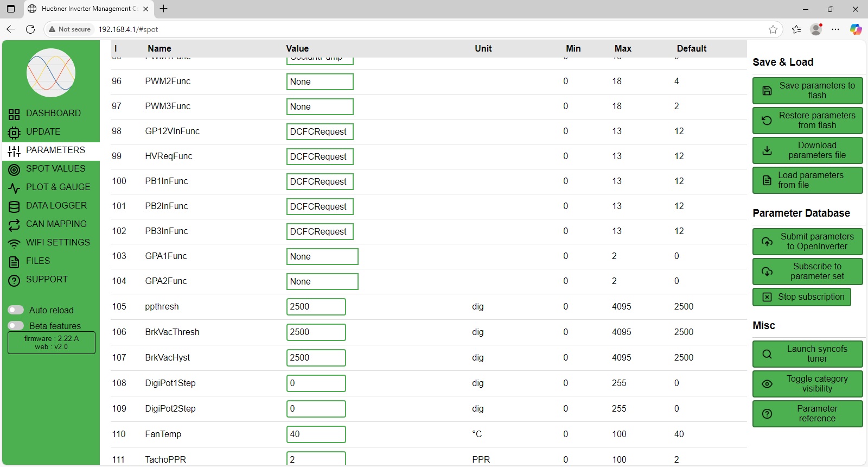Click the WiFi Settings signal icon
The width and height of the screenshot is (868, 467).
click(x=14, y=243)
